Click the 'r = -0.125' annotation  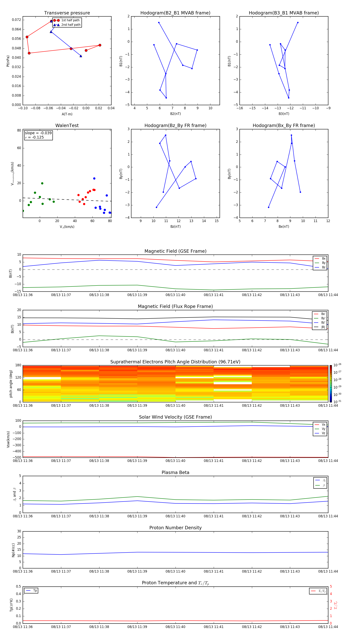(x=35, y=137)
